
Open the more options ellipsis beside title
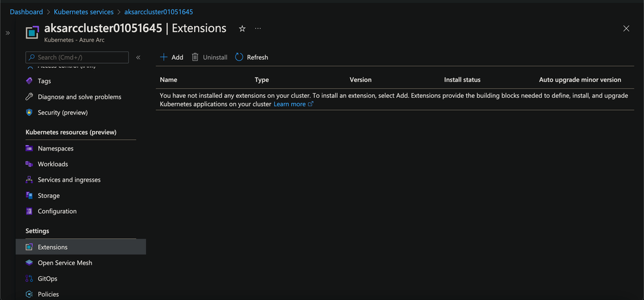point(257,28)
